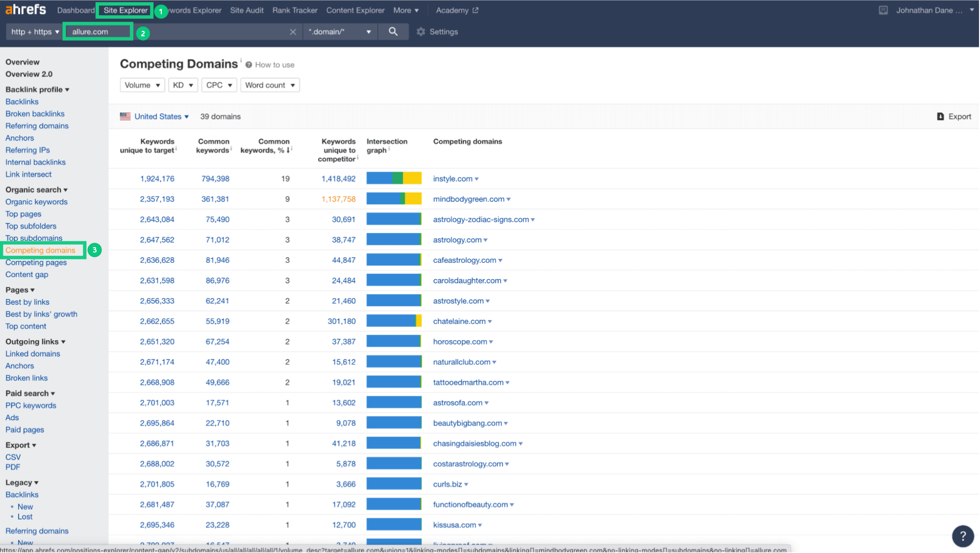Switch to the Content Explorer tab

click(x=355, y=10)
